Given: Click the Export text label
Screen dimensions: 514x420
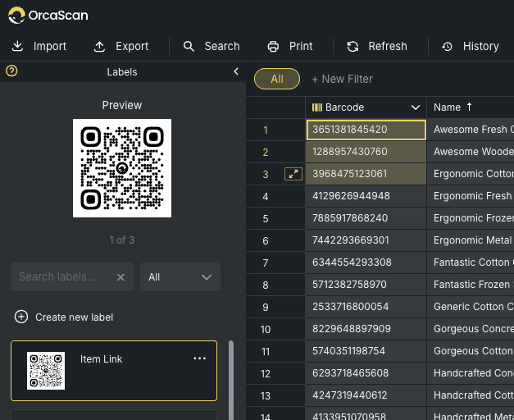Looking at the screenshot, I should click(132, 46).
